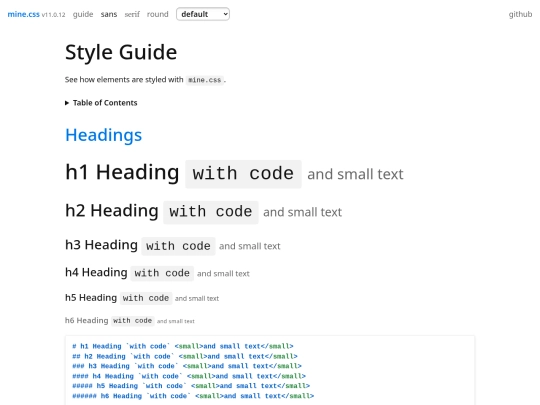The image size is (540, 405).
Task: Click the h2 Heading text
Action: (112, 210)
